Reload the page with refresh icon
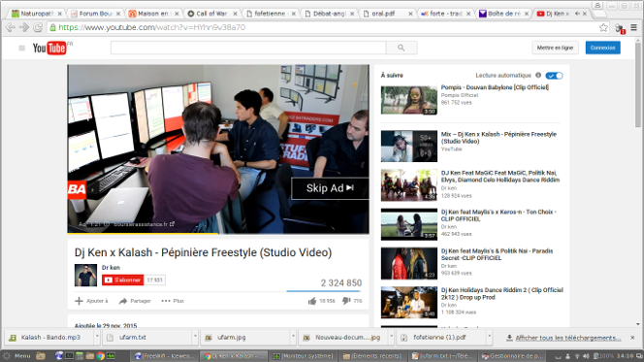The width and height of the screenshot is (644, 362). (38, 27)
